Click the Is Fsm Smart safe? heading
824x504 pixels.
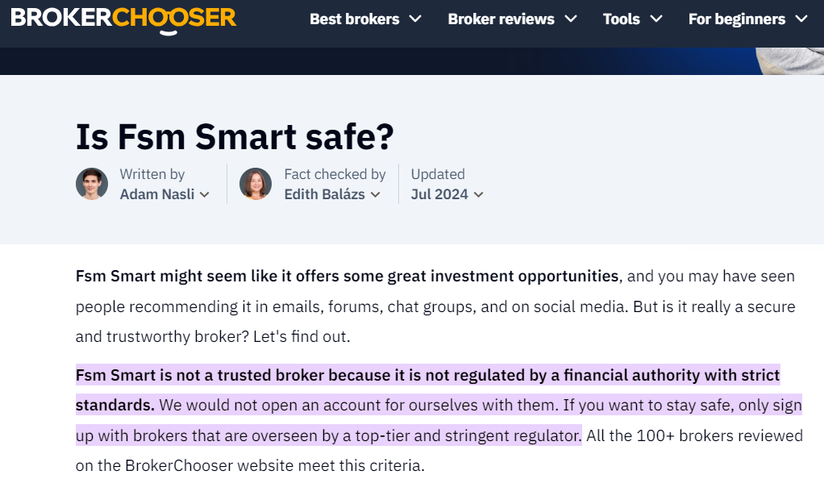[x=235, y=136]
